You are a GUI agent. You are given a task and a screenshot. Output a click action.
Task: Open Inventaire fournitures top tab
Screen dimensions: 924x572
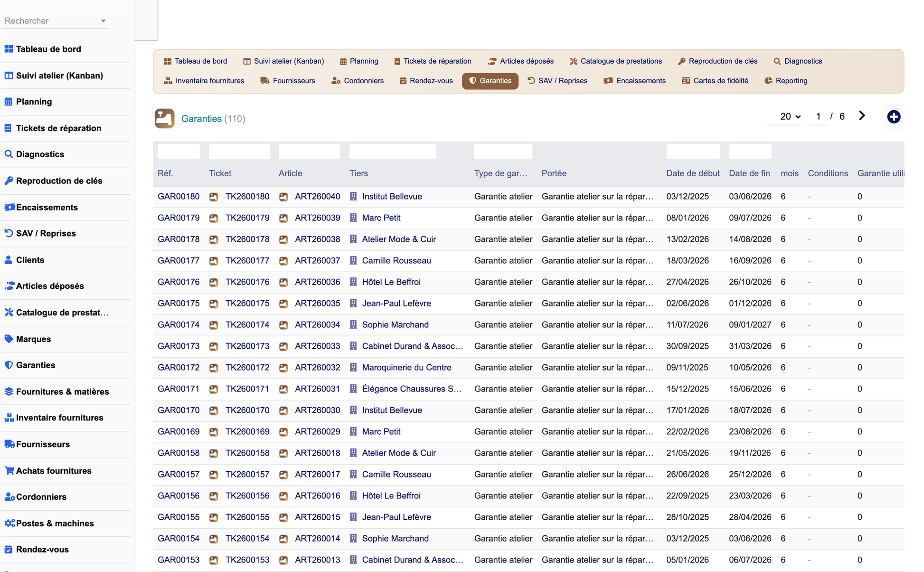coord(204,81)
